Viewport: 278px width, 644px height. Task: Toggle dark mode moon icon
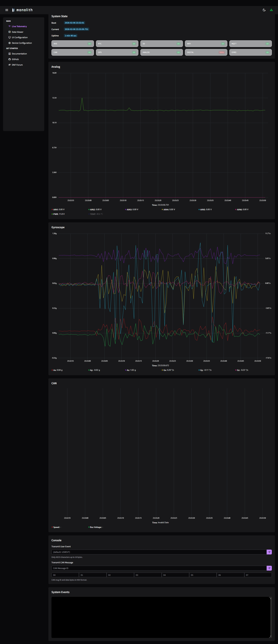(x=264, y=10)
